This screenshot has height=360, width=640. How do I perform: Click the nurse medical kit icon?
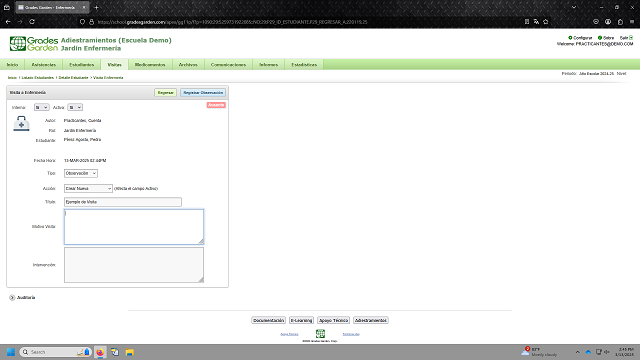pos(21,123)
